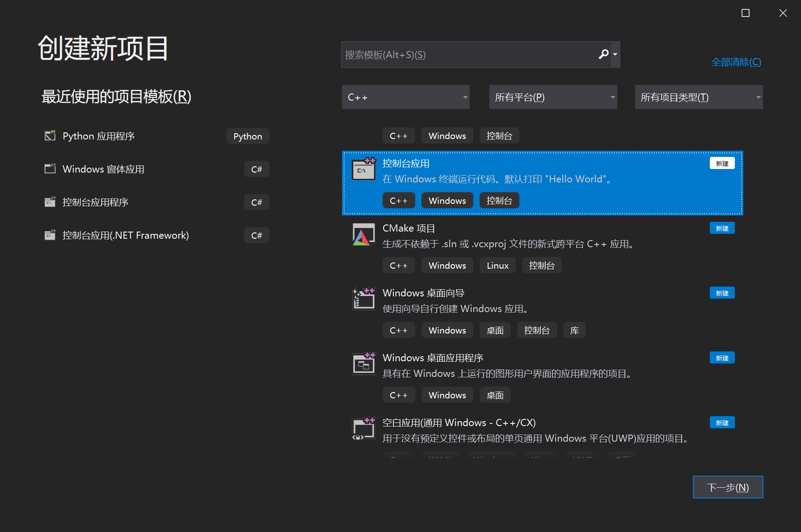Click the Windows 窗体应用 template icon
The image size is (801, 532).
pyautogui.click(x=50, y=169)
